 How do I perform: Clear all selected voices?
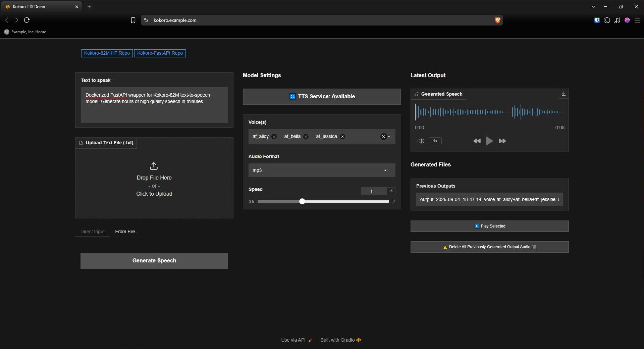tap(383, 137)
